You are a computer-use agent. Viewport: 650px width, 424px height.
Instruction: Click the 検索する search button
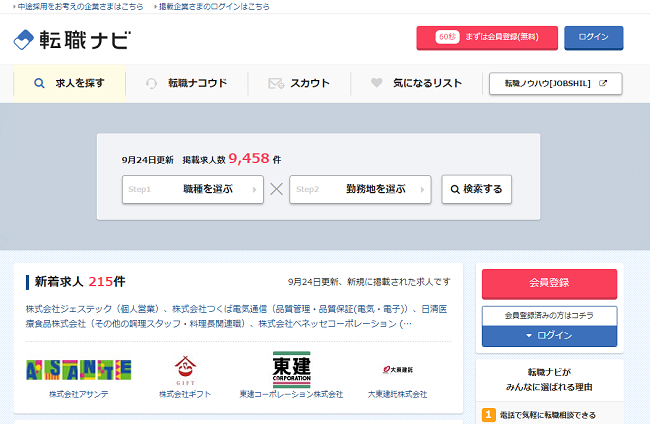click(477, 189)
